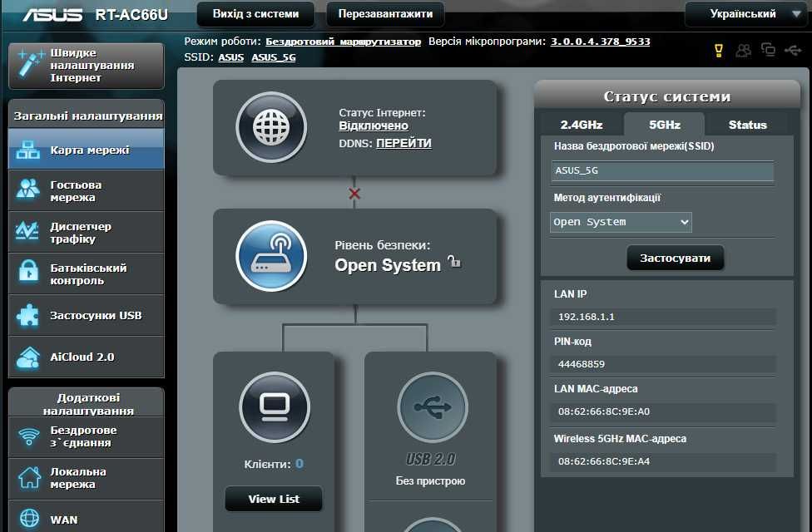This screenshot has height=532, width=812.
Task: Click the View List button
Action: point(274,499)
